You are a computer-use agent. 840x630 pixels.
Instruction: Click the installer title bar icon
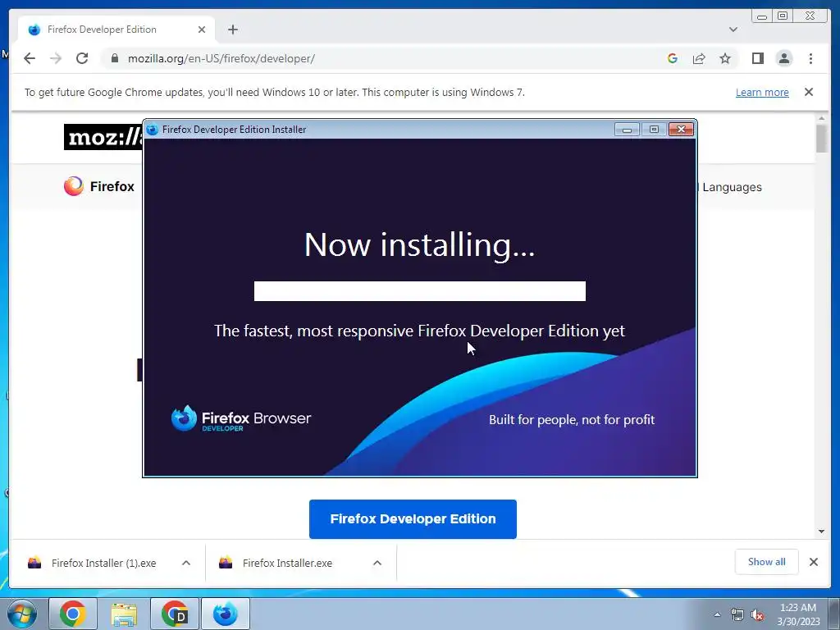pos(152,129)
